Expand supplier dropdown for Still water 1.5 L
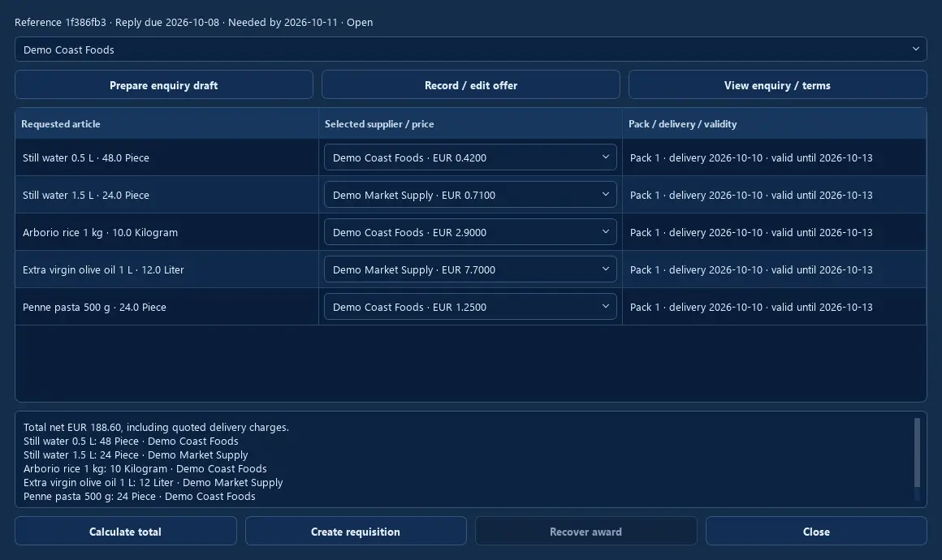 point(470,195)
